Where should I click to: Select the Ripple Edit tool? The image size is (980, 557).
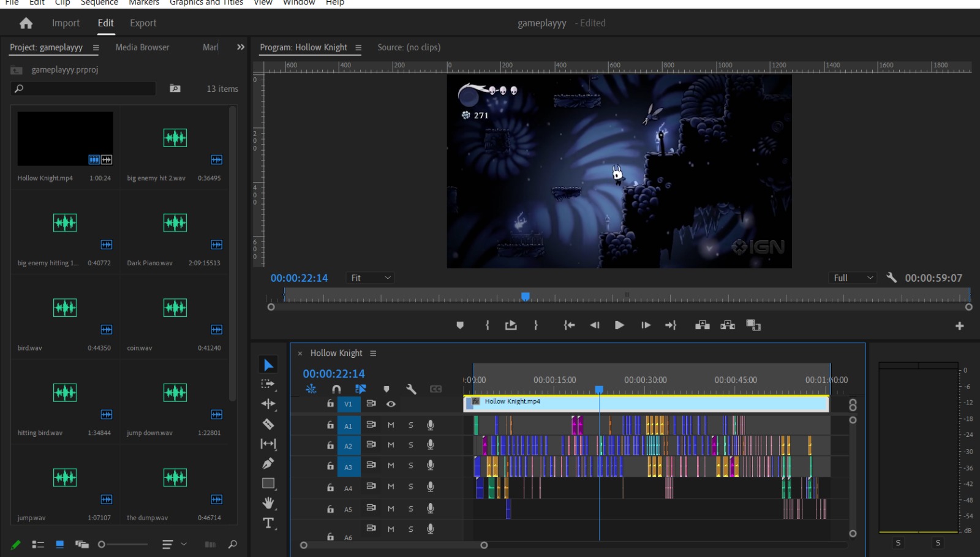[268, 404]
